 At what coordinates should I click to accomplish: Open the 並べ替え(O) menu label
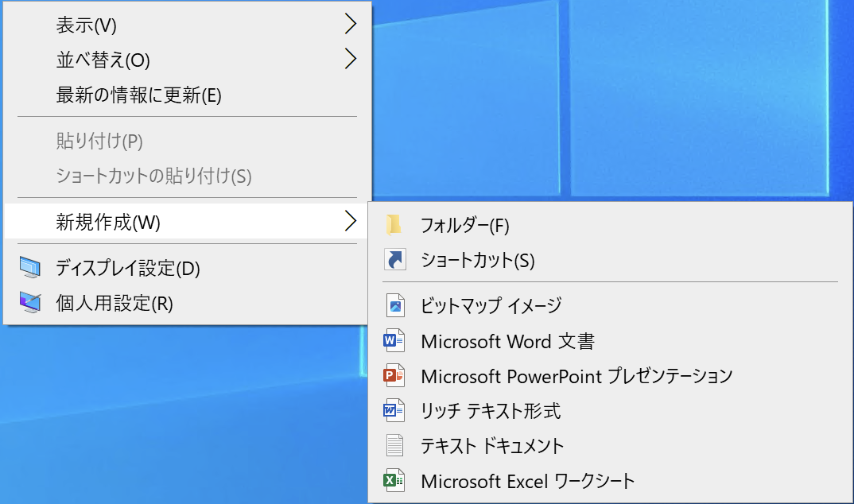(x=103, y=60)
